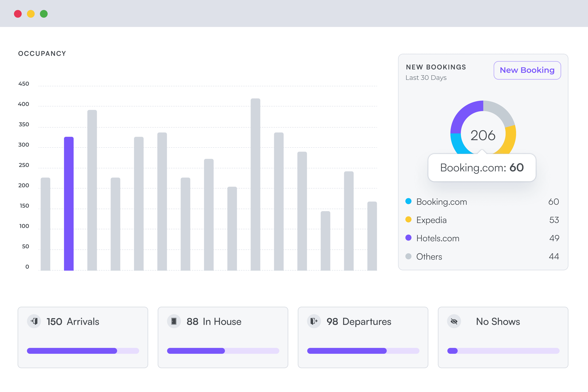Click the No Shows crossed-eye icon
The height and width of the screenshot is (392, 588).
[454, 321]
